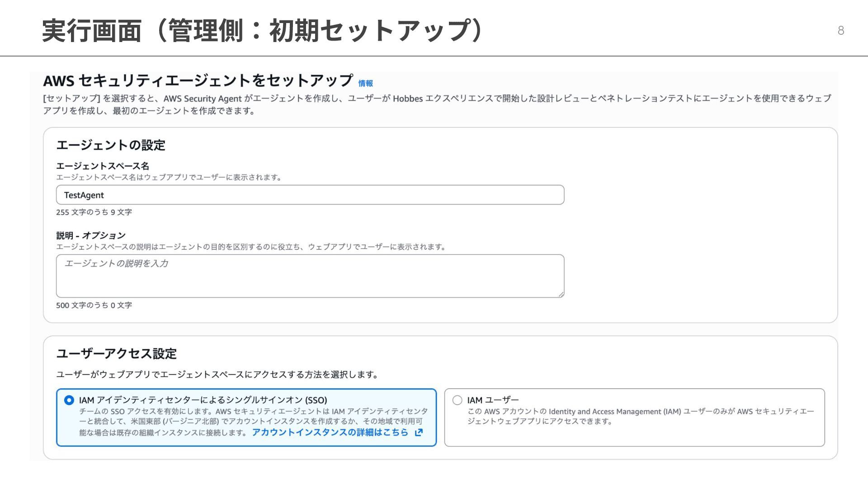Screen dimensions: 868x488
Task: Click the エージェントスペース名 field label
Action: pos(103,166)
